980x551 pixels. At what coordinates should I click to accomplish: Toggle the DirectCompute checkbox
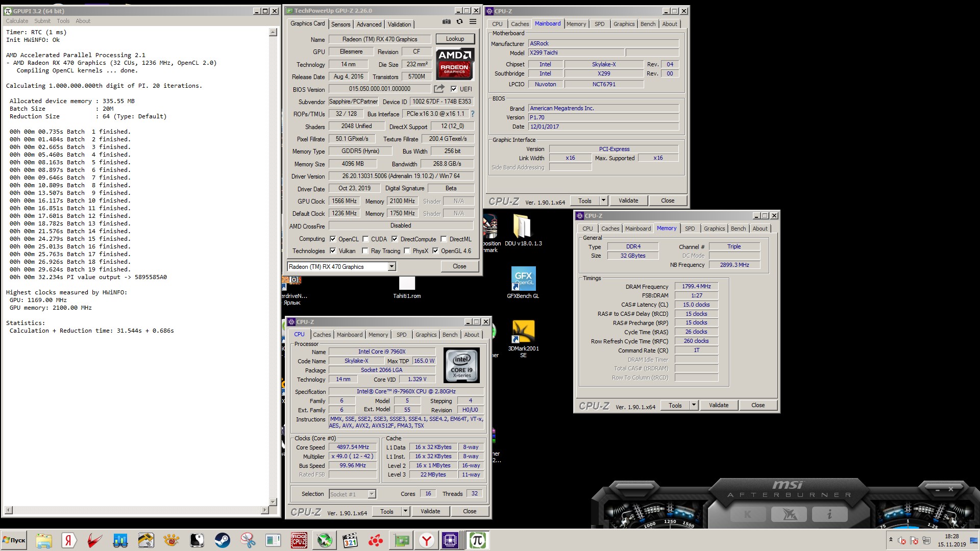coord(395,239)
